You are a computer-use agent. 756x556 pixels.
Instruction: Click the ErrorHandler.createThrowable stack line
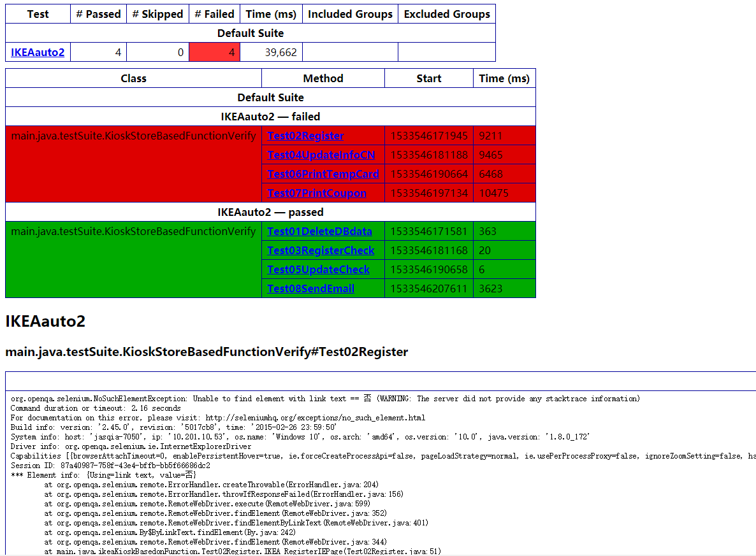(x=211, y=485)
